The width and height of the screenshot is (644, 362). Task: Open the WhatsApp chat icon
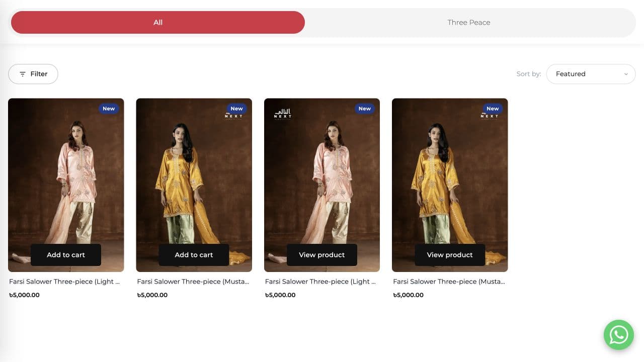pyautogui.click(x=618, y=335)
